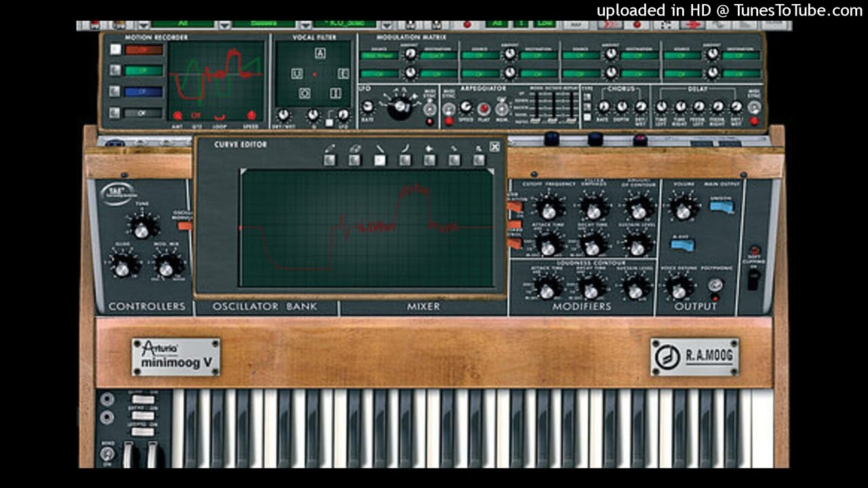Click the Glide knob in Controllers

[x=123, y=265]
